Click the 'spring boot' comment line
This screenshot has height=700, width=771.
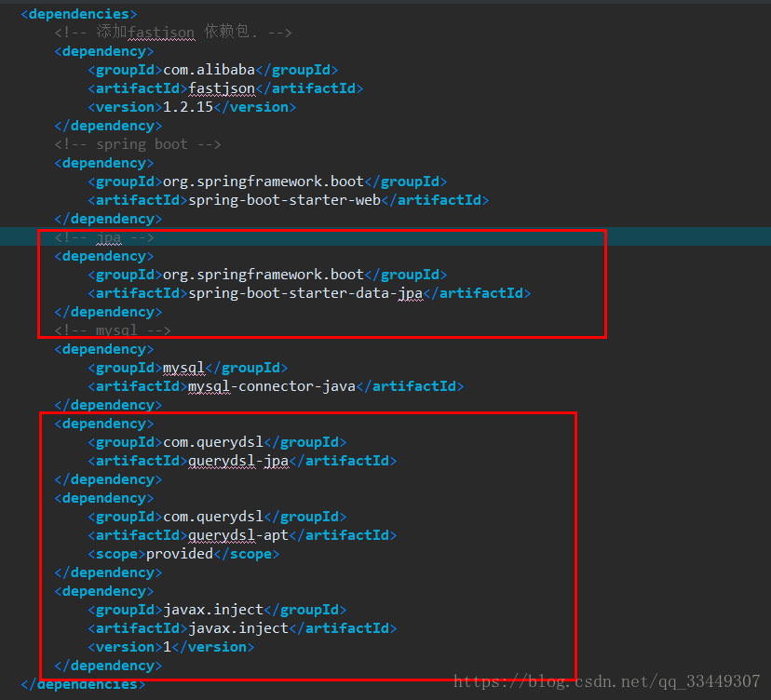pos(138,144)
